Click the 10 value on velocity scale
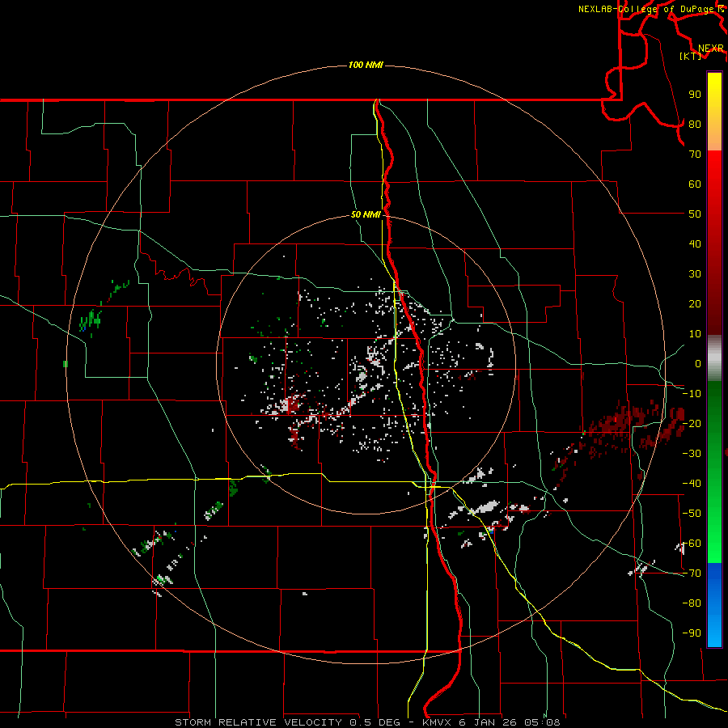 (x=695, y=334)
